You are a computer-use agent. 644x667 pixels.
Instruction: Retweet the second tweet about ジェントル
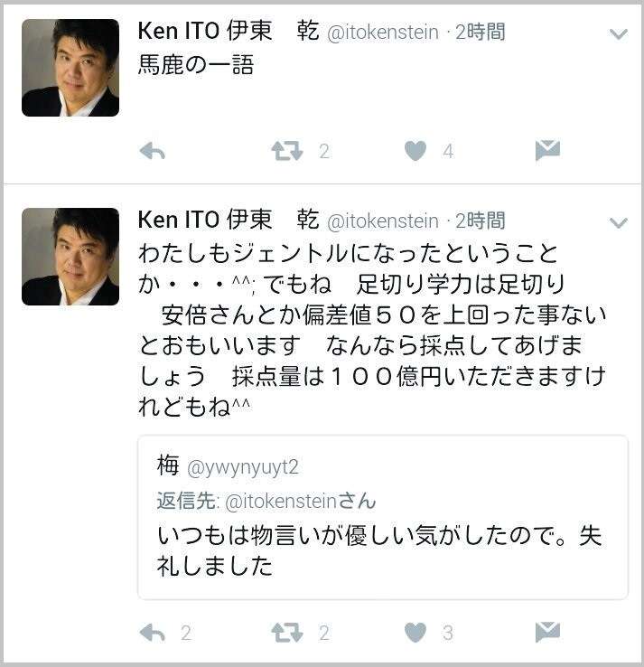pos(287,633)
